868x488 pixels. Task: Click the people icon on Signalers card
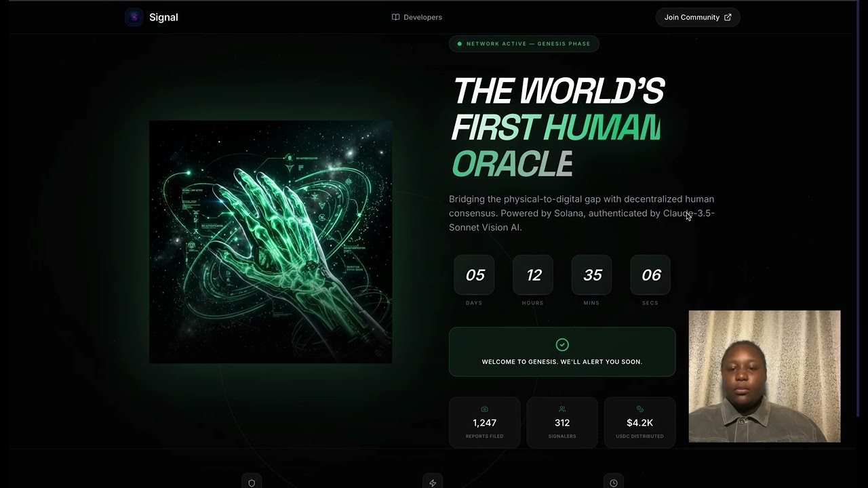point(562,409)
